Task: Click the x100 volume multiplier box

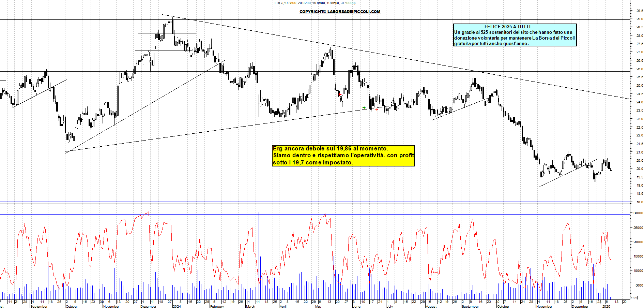Action: 634,297
